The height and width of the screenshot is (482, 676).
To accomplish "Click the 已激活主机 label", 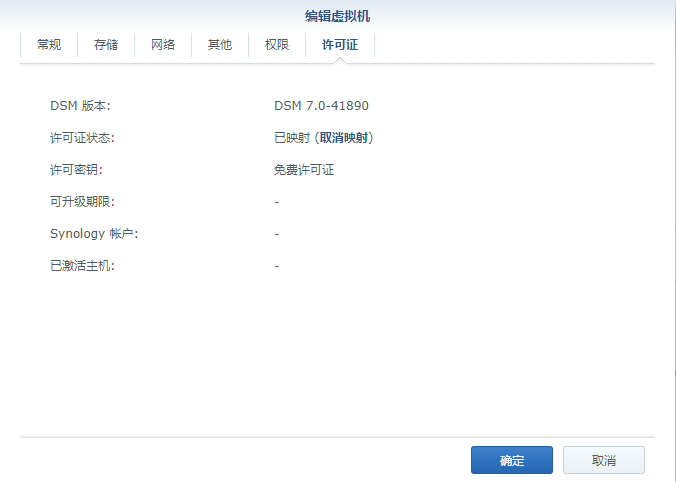I will point(82,266).
